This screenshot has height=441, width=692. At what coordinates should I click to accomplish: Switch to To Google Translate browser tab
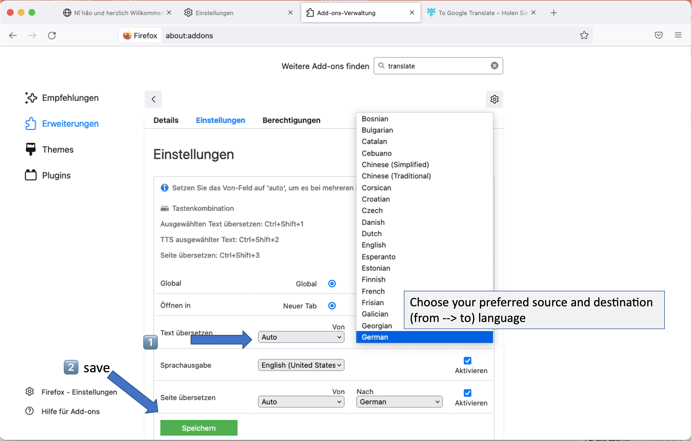(482, 13)
